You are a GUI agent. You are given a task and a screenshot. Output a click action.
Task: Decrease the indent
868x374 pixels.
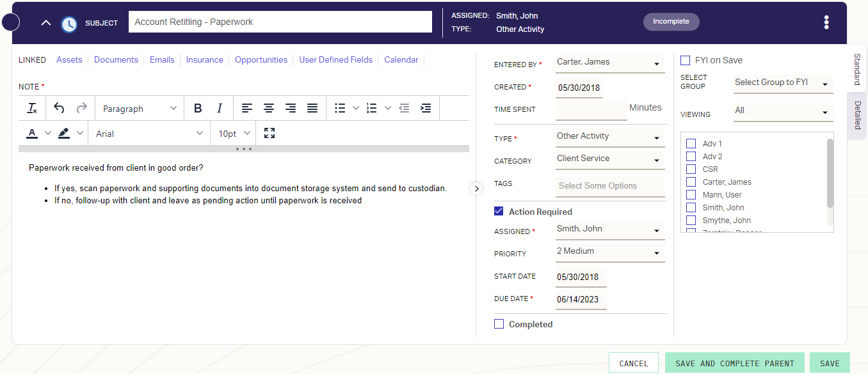(x=404, y=109)
